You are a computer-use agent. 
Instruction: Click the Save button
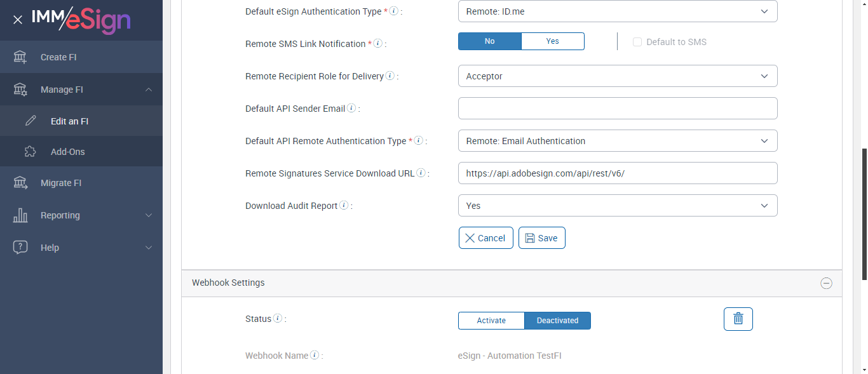(541, 238)
